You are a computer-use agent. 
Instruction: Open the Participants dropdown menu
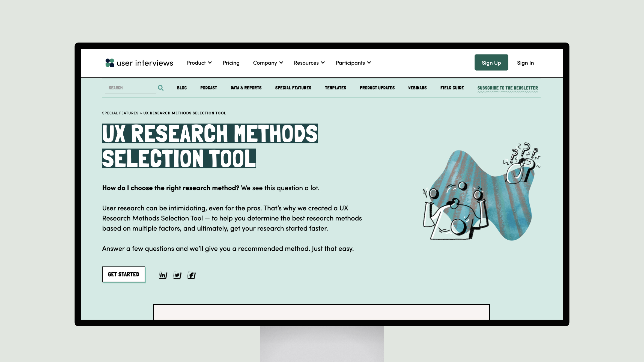[x=353, y=62]
